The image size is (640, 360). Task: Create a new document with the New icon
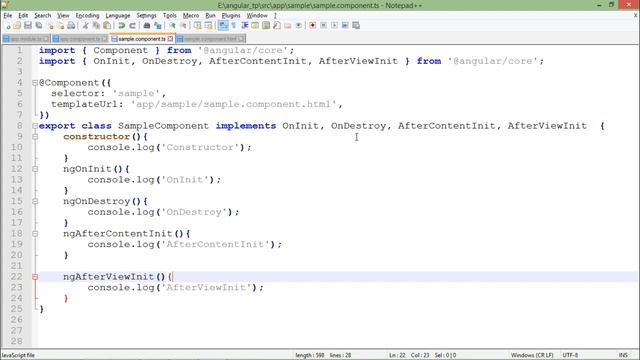(x=7, y=25)
